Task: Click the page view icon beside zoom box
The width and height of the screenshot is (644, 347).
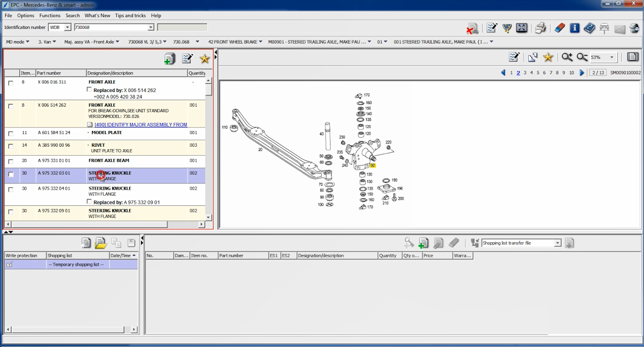Action: (632, 57)
